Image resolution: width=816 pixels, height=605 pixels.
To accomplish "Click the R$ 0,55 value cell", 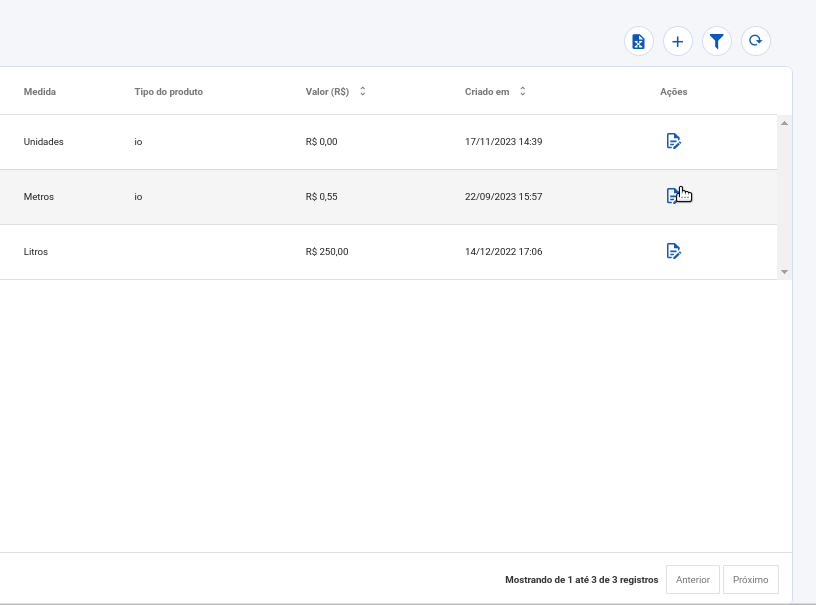I will click(321, 197).
